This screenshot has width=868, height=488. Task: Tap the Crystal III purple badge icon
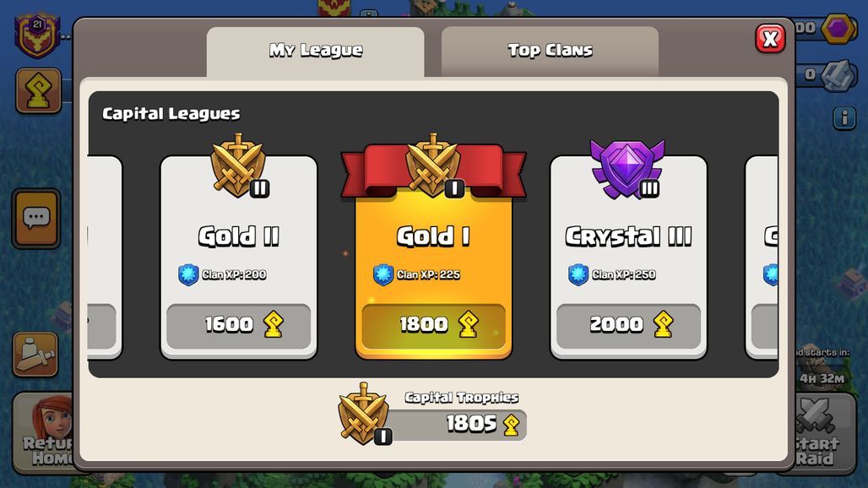[x=627, y=170]
